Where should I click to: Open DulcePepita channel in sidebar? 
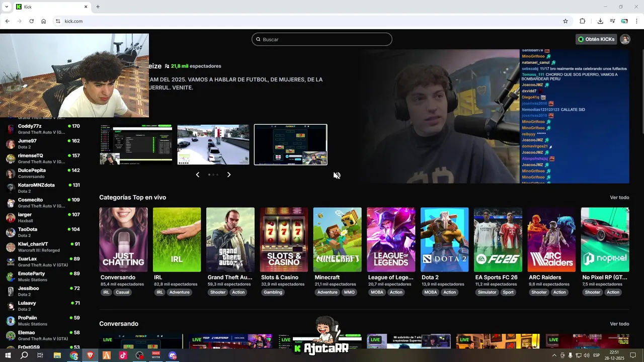[43, 173]
